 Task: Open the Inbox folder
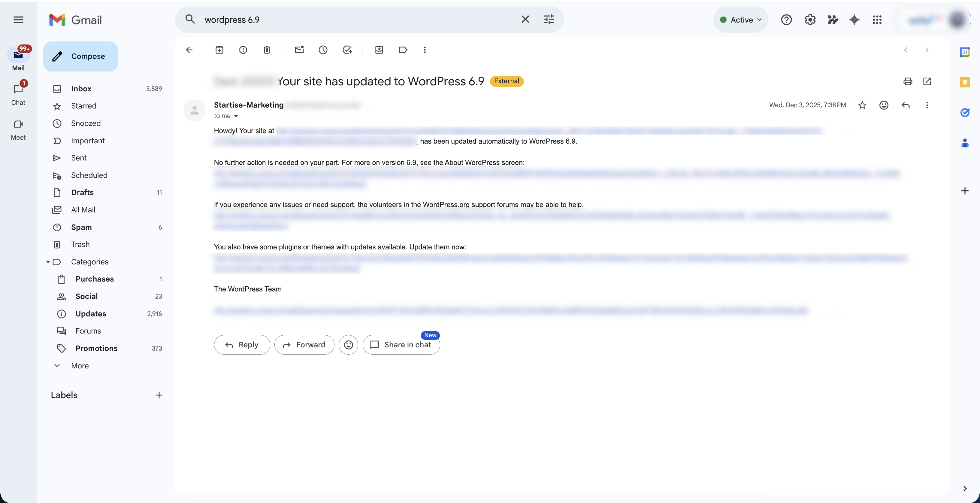point(106,89)
